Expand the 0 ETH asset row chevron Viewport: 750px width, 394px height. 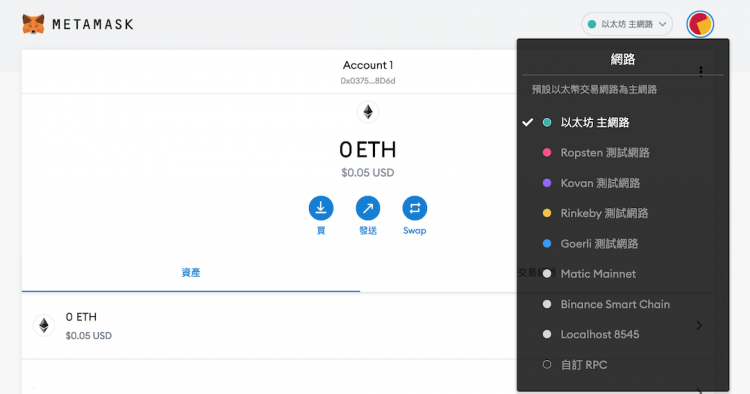699,326
